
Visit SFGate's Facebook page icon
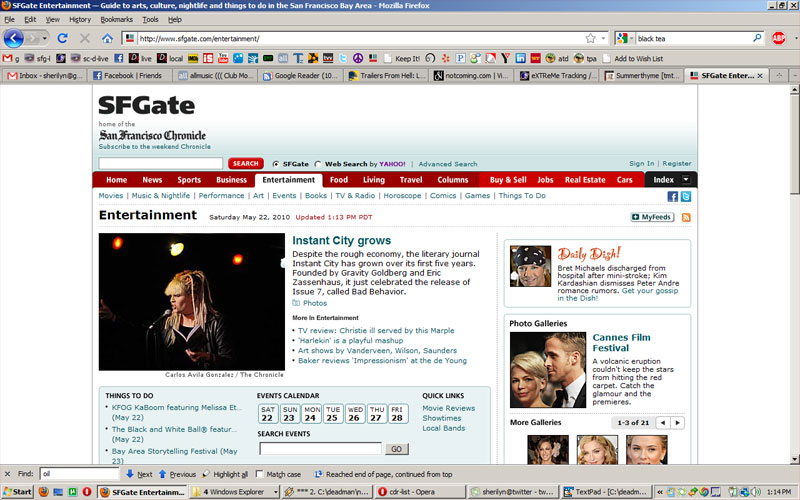click(672, 196)
